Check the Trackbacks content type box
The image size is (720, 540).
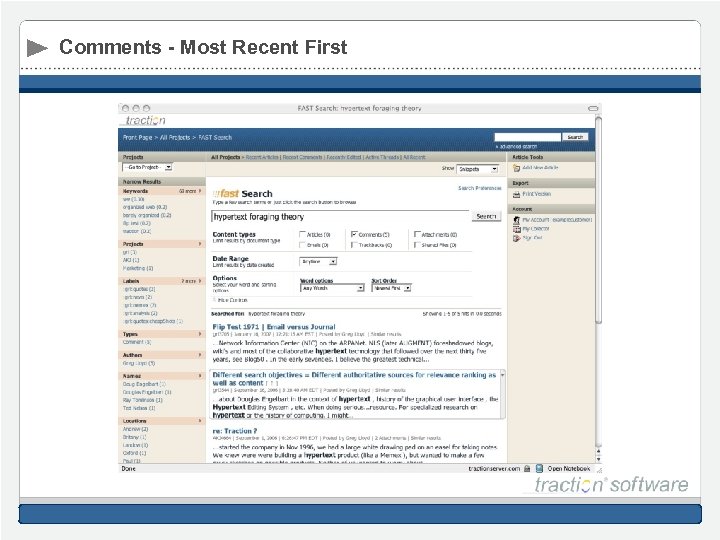(x=354, y=245)
